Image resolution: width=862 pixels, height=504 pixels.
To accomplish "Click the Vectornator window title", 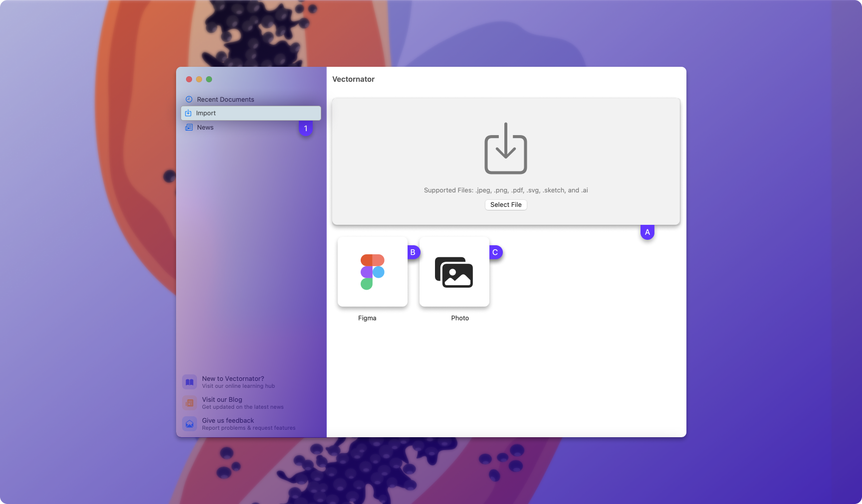I will coord(353,79).
